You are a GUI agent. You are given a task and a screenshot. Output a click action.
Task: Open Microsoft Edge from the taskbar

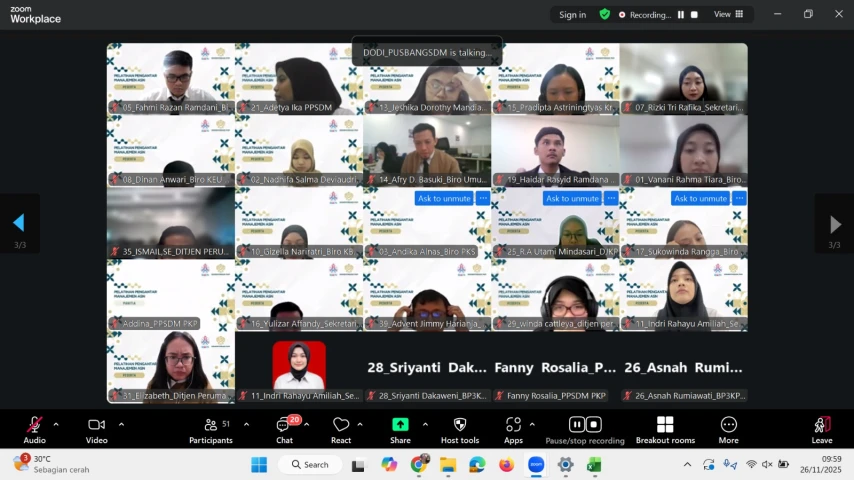[477, 465]
